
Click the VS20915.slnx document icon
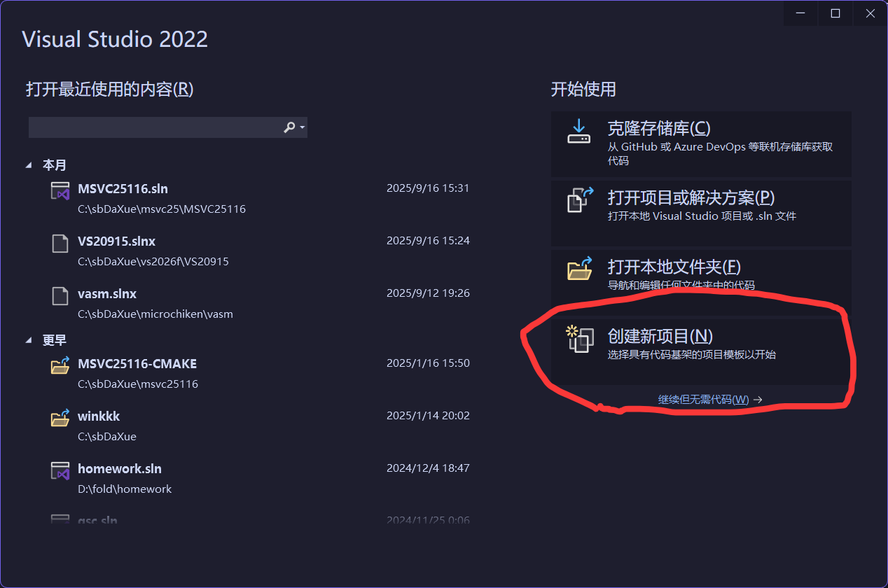pyautogui.click(x=61, y=244)
